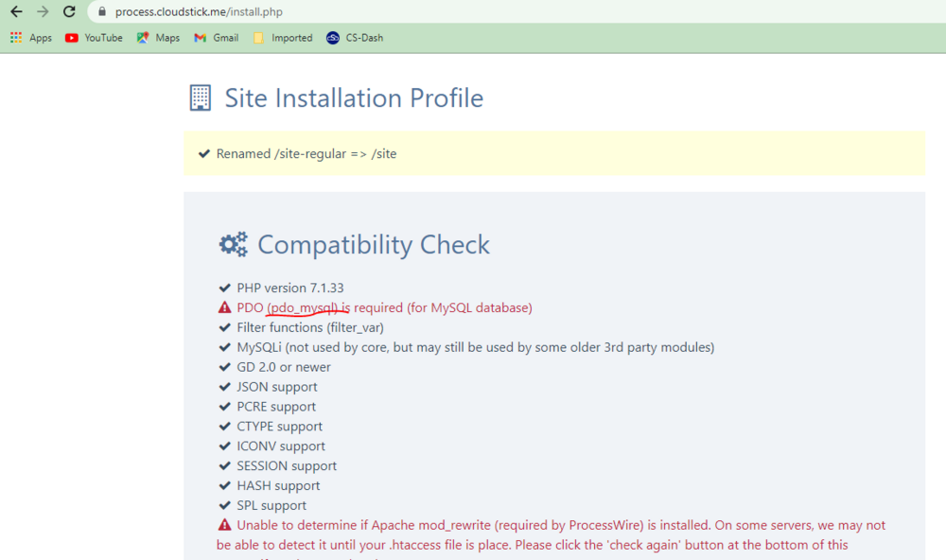Open the Gmail bookmark

[216, 38]
